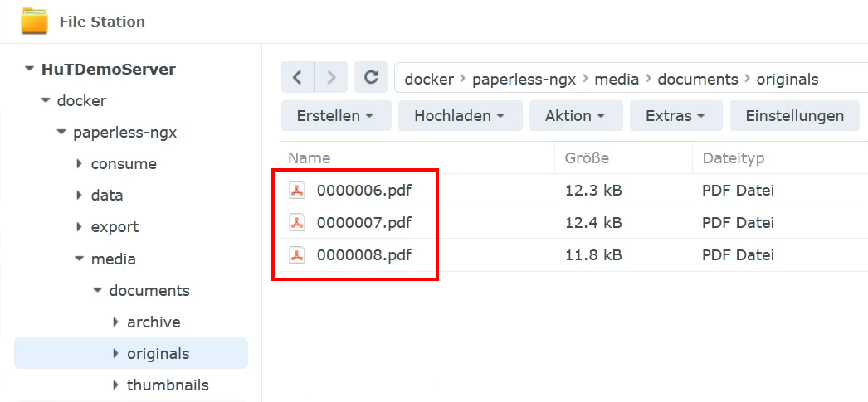Collapse the docker folder arrow
The width and height of the screenshot is (868, 402).
tap(46, 101)
